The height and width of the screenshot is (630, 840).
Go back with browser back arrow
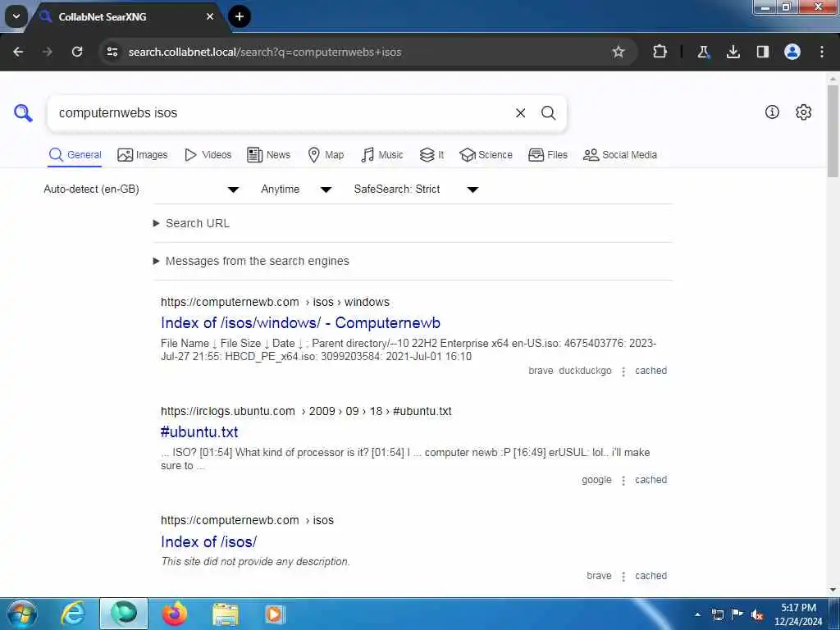(x=18, y=52)
